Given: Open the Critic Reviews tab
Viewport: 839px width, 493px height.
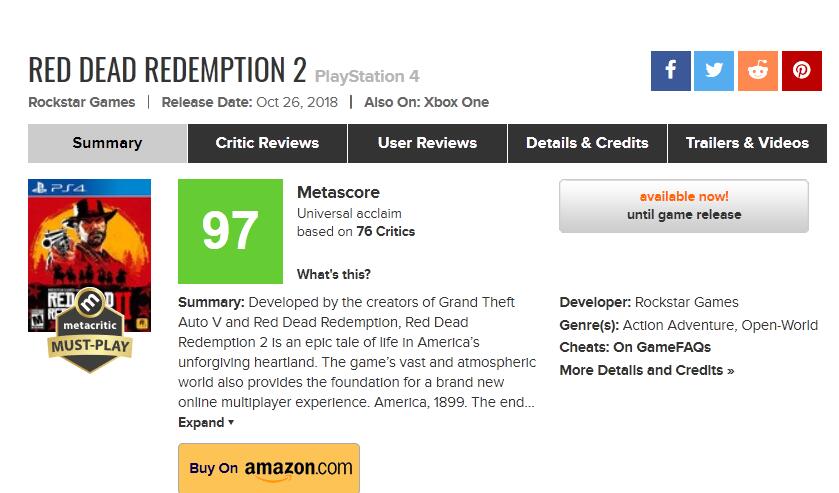Looking at the screenshot, I should [x=267, y=143].
